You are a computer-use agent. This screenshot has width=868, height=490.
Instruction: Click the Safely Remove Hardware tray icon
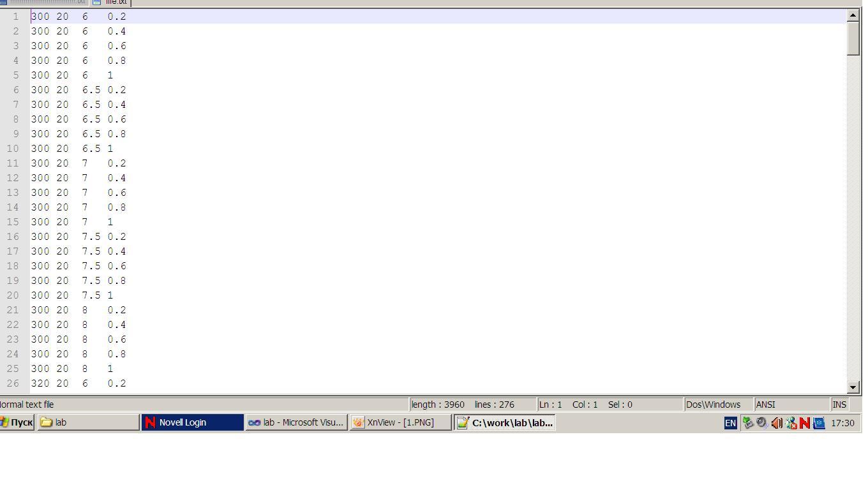point(748,423)
